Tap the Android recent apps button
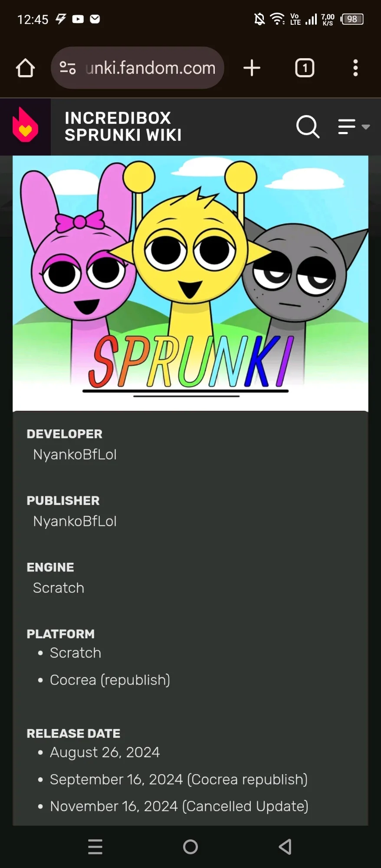Viewport: 381px width, 868px height. point(95,846)
